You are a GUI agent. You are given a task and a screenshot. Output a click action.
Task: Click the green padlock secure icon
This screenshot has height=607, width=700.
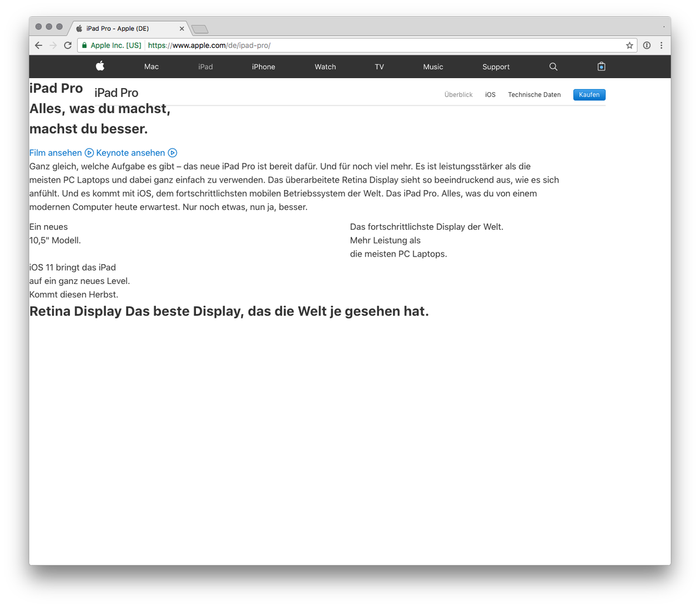point(85,45)
